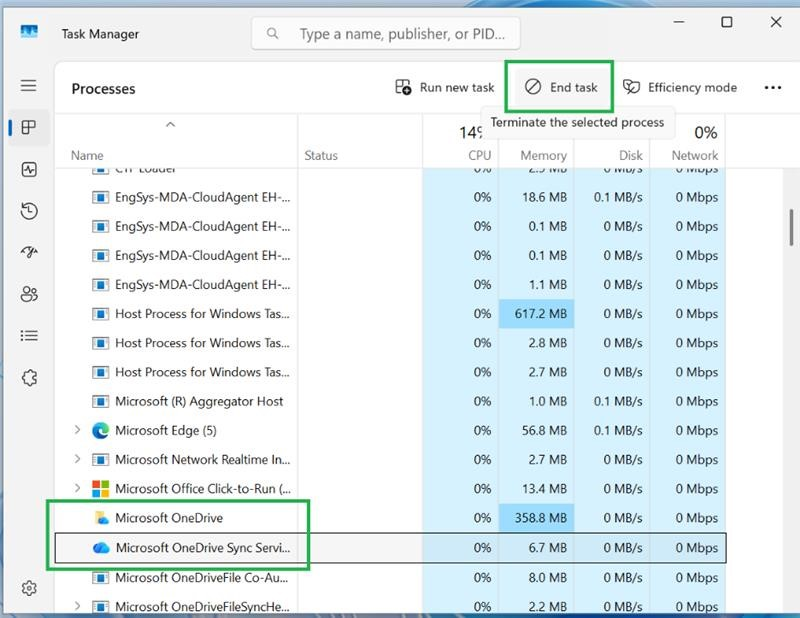
Task: Select the Microsoft Edge (5) process name
Action: click(166, 431)
